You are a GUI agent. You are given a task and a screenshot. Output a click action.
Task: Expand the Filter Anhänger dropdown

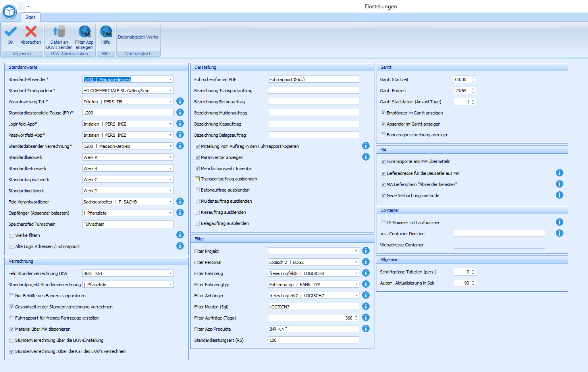pos(357,295)
